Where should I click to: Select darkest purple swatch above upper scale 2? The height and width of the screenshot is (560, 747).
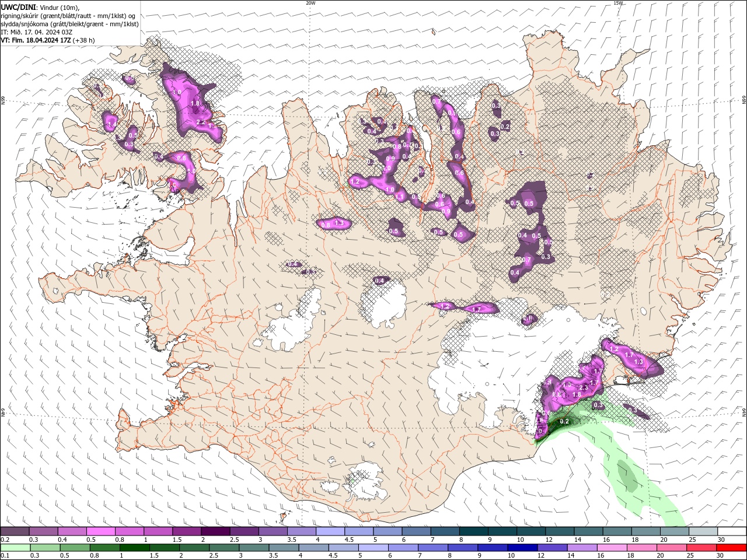215,531
